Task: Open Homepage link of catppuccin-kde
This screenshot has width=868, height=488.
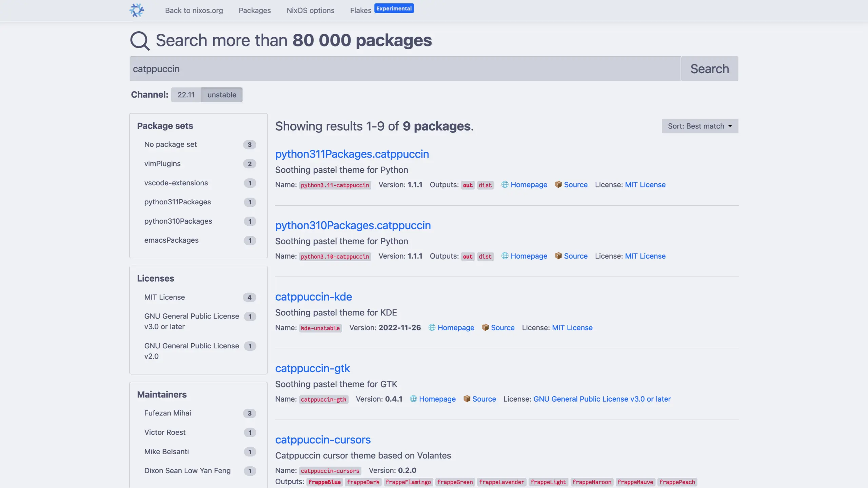Action: point(456,328)
